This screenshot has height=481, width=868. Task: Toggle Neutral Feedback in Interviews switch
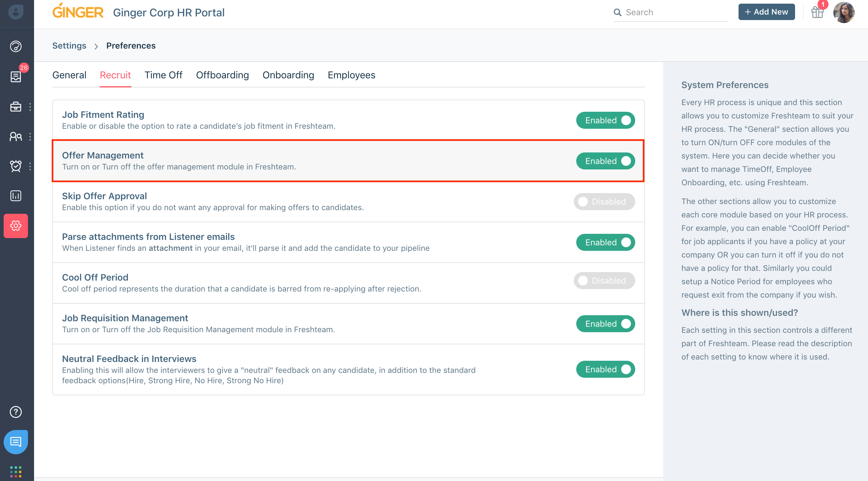tap(605, 369)
